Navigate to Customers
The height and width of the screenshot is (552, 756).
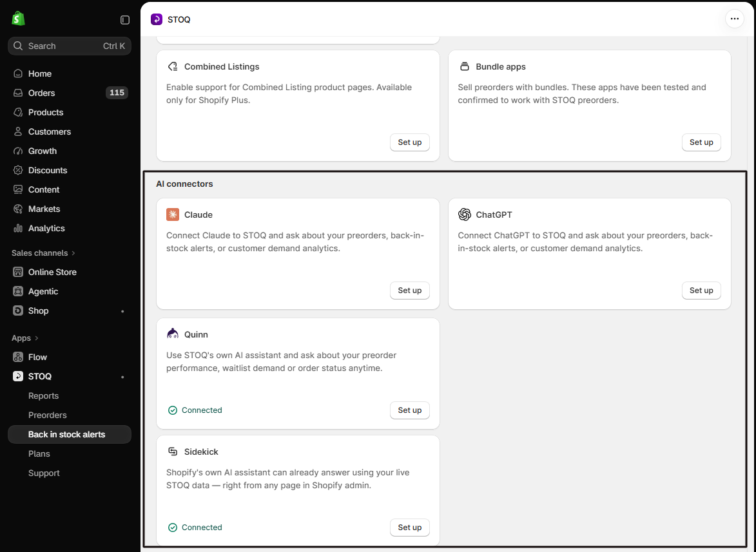click(x=70, y=131)
